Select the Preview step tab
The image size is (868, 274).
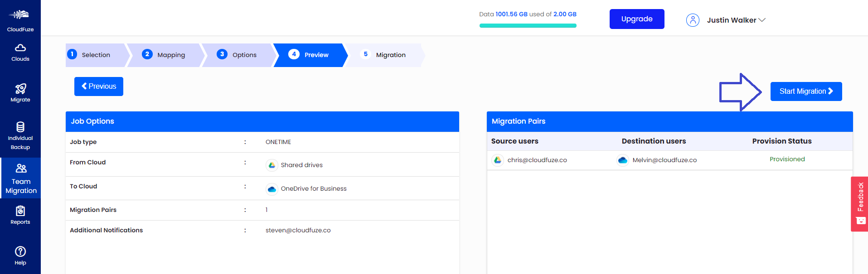point(310,55)
